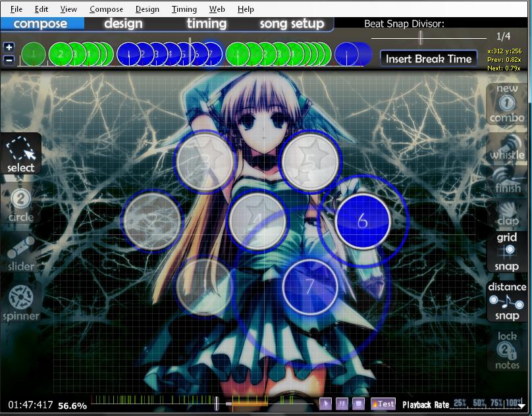Image resolution: width=532 pixels, height=416 pixels.
Task: Switch to the design tab
Action: pyautogui.click(x=123, y=24)
